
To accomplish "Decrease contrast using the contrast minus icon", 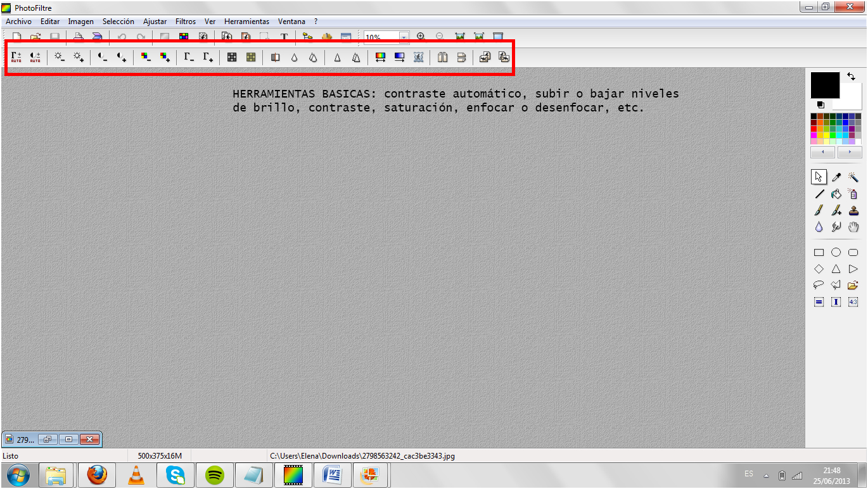I will [102, 58].
